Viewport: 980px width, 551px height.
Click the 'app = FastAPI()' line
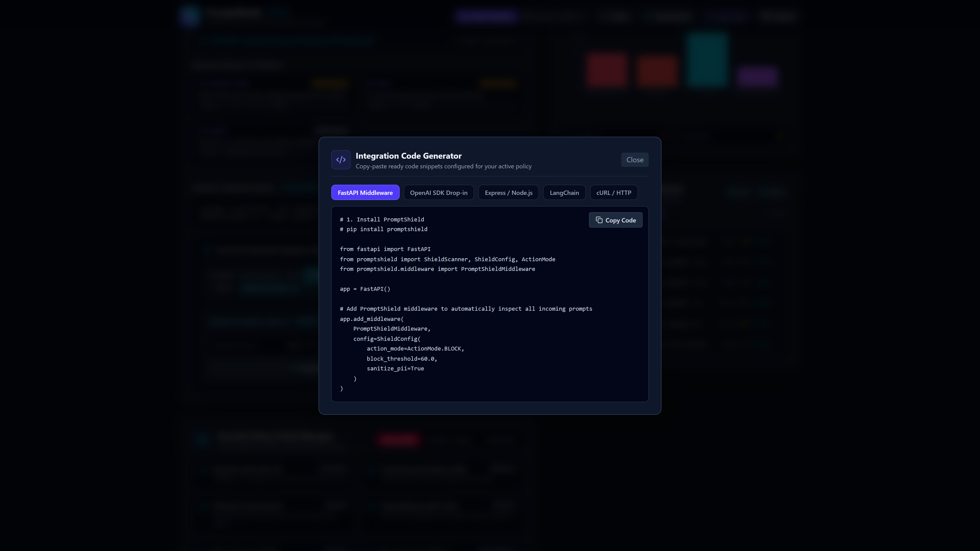tap(365, 289)
